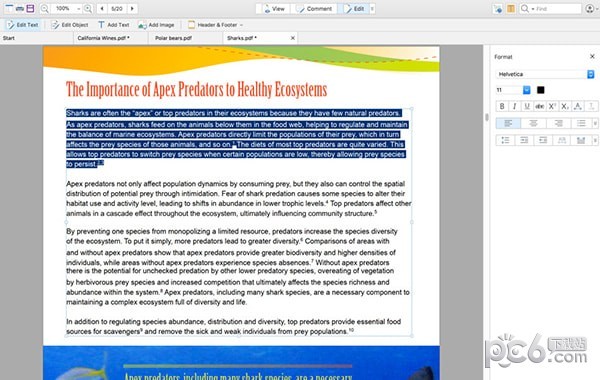Screen dimensions: 600x380
Task: Choose the Add Text tool
Action: [x=114, y=25]
